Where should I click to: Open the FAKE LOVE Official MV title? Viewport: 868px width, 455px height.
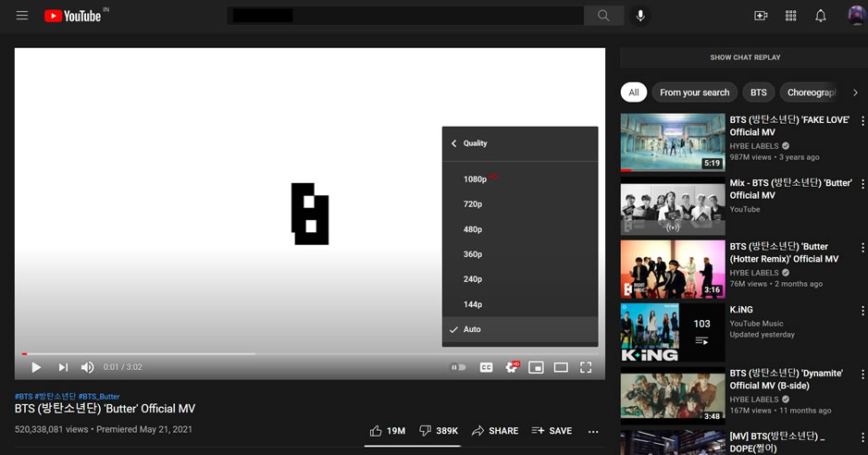click(x=789, y=126)
